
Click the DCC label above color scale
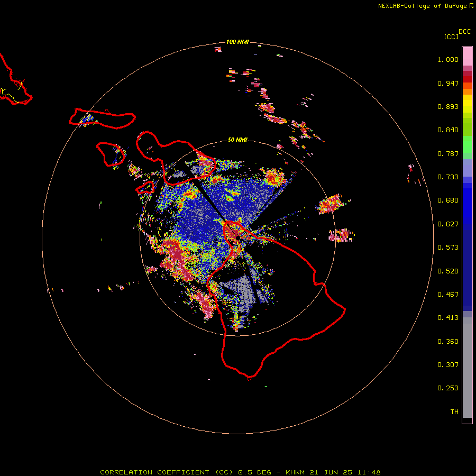coord(464,32)
